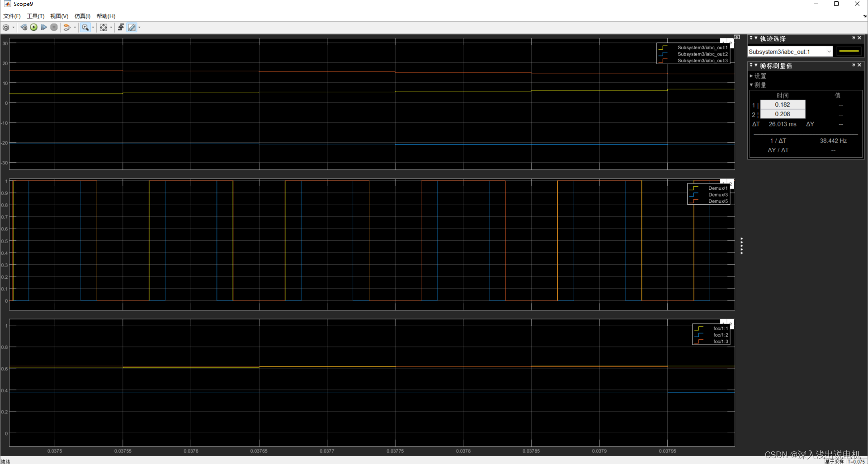
Task: Open the Subsystem3/iabc_out:1 trace selection dropdown
Action: (790, 52)
